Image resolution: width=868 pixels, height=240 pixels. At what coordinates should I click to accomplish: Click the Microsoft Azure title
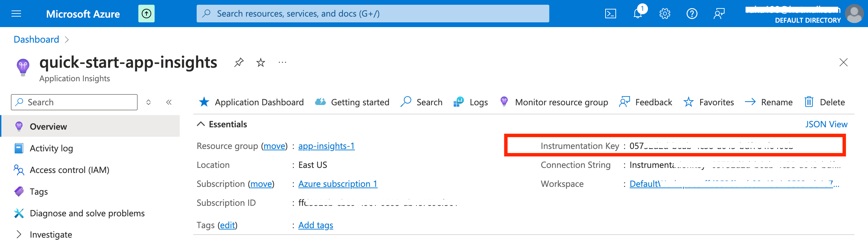point(83,14)
